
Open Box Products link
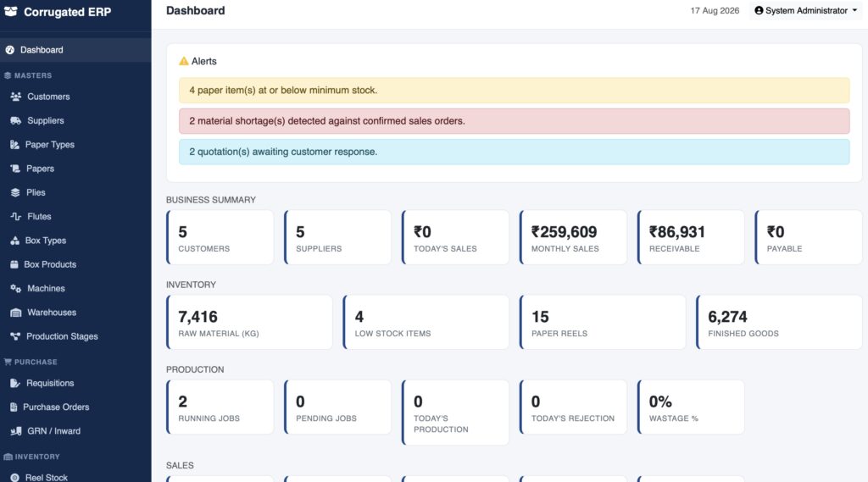(x=75, y=264)
